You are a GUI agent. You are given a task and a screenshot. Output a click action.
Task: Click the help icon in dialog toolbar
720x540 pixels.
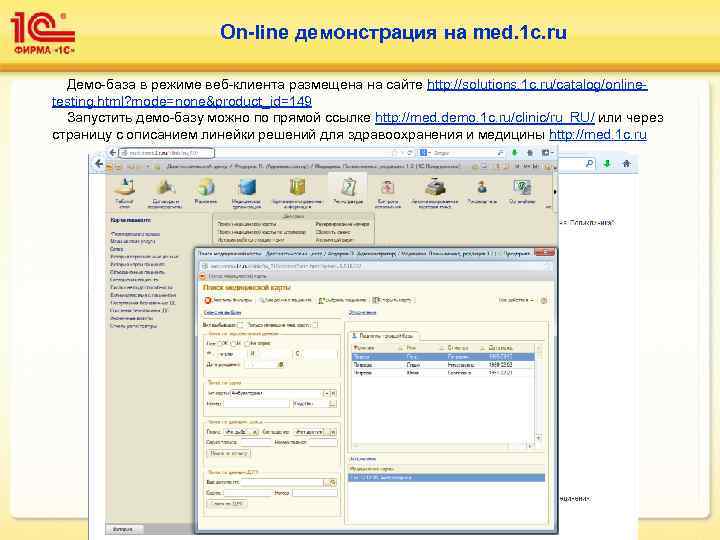coord(544,300)
